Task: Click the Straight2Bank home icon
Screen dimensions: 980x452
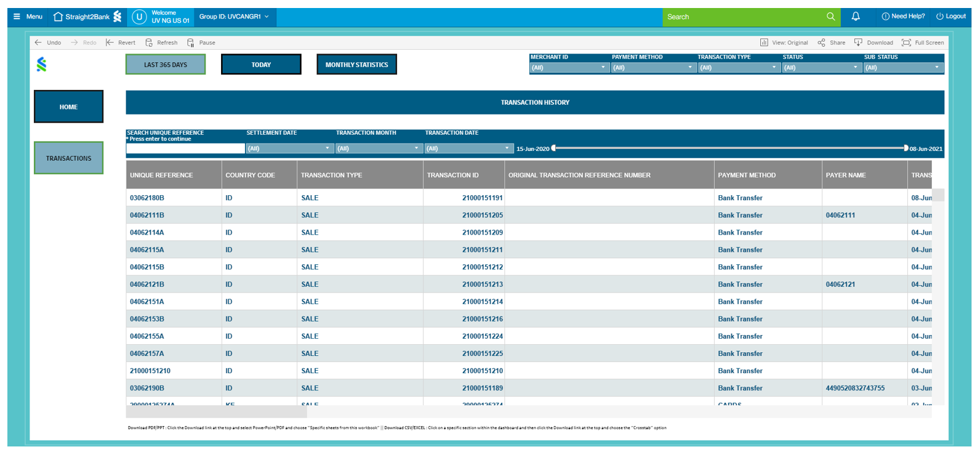Action: point(58,17)
